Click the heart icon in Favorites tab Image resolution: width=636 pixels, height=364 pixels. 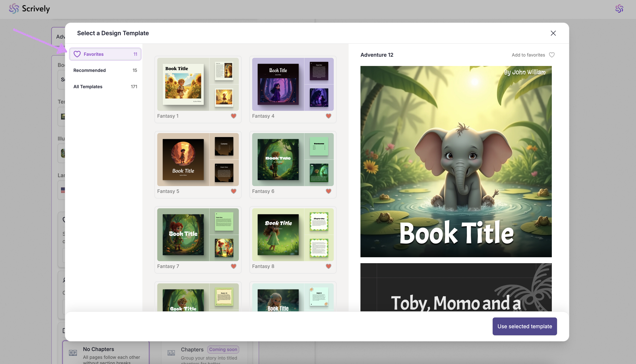(x=77, y=54)
